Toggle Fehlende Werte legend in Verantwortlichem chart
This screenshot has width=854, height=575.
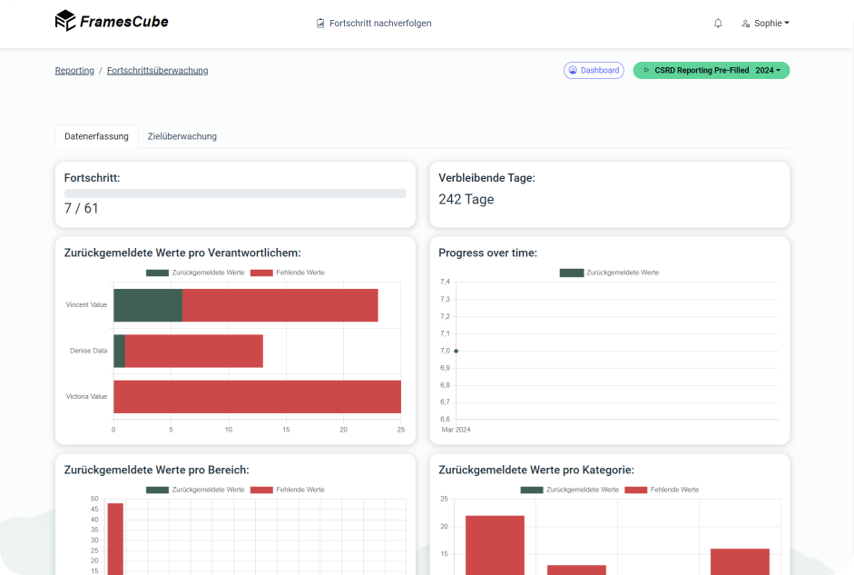[288, 273]
